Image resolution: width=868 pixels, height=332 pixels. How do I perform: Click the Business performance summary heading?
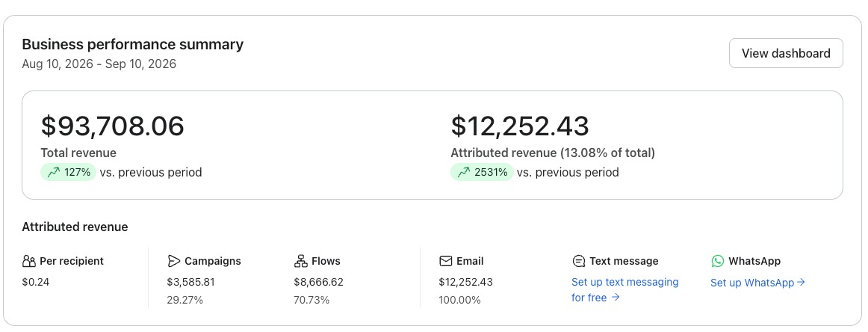pos(133,44)
